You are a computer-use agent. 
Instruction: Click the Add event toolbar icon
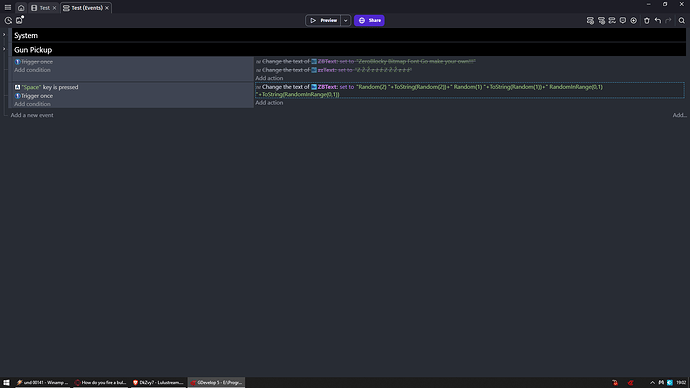coord(590,21)
